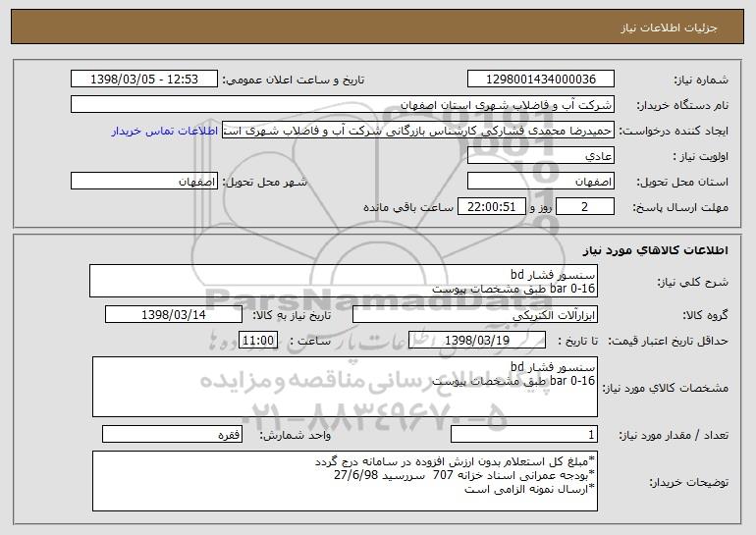This screenshot has height=535, width=756.
Task: Select the remaining time field 22:00:51
Action: pyautogui.click(x=491, y=206)
